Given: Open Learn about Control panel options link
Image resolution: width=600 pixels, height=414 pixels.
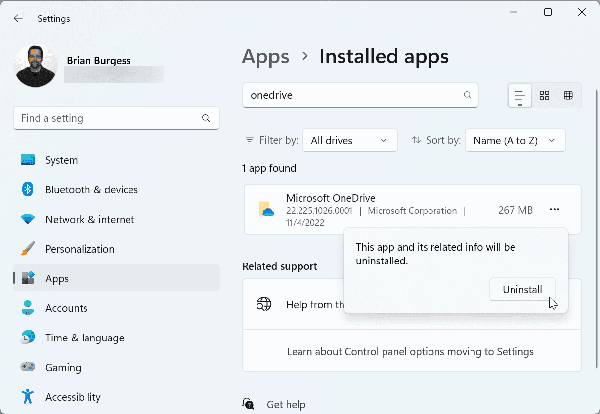Looking at the screenshot, I should click(410, 352).
